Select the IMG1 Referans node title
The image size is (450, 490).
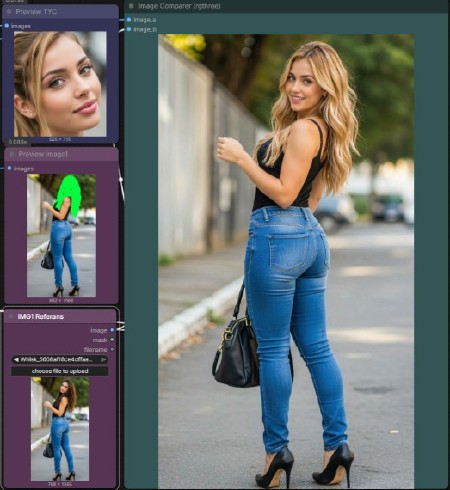[x=40, y=316]
